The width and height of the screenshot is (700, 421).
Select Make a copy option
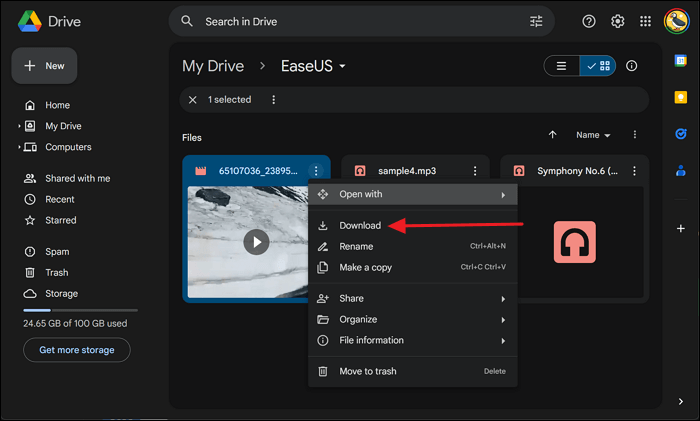pyautogui.click(x=412, y=267)
